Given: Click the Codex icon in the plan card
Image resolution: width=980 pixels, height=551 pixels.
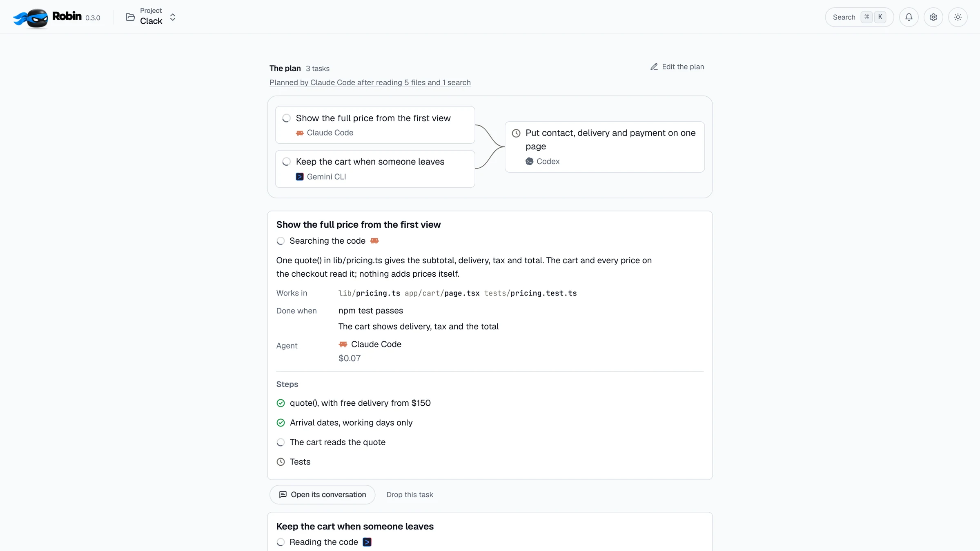Looking at the screenshot, I should tap(530, 161).
